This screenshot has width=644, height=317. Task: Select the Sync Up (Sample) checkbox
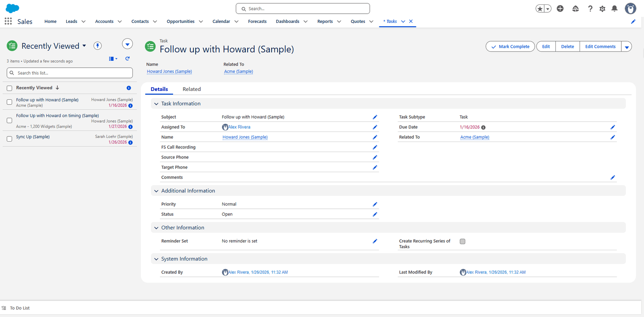(9, 139)
